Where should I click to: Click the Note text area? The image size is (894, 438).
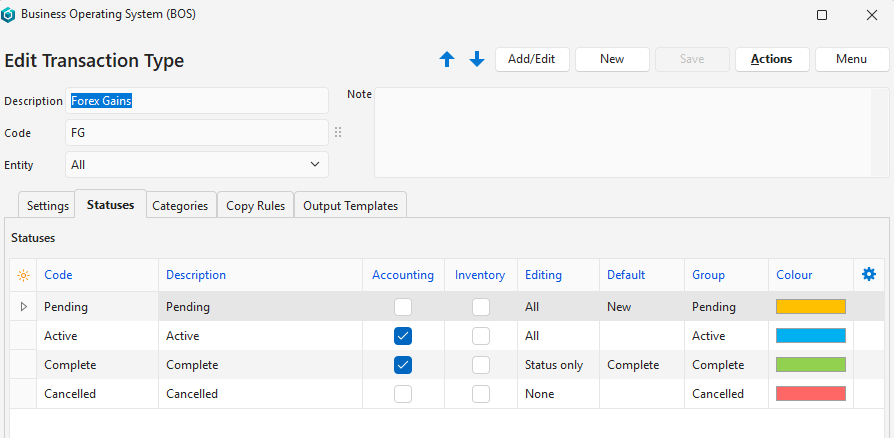click(631, 132)
